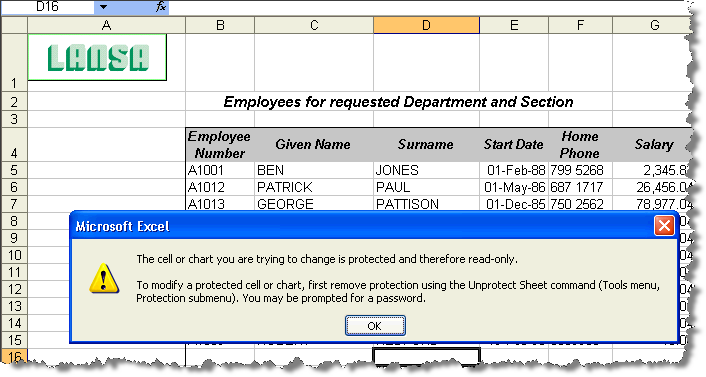Click cell containing A1012
The height and width of the screenshot is (377, 706).
click(220, 187)
